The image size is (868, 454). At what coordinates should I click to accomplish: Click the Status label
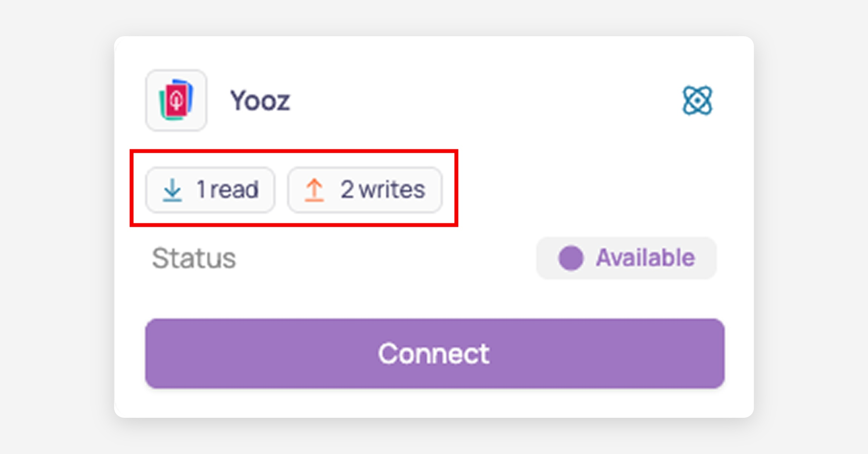[194, 258]
